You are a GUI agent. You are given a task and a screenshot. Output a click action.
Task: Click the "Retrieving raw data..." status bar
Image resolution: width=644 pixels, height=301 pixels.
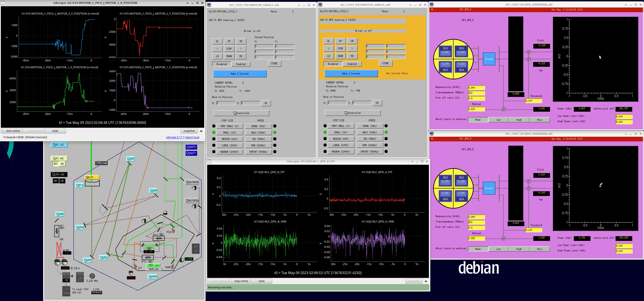[318, 288]
